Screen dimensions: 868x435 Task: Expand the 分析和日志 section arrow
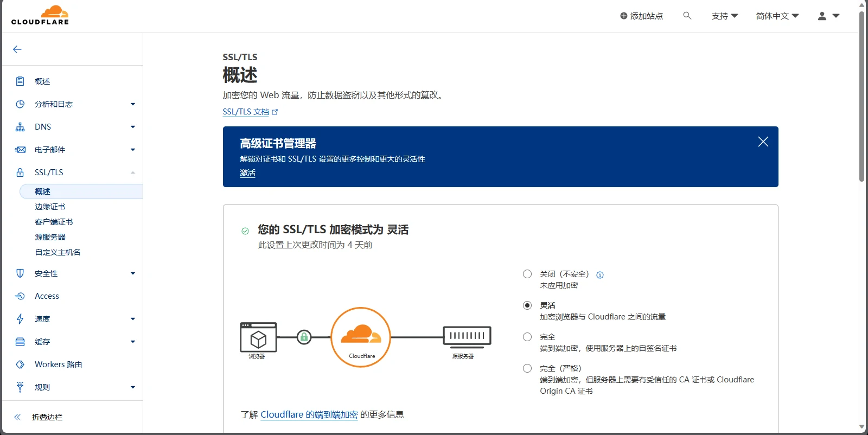click(133, 104)
